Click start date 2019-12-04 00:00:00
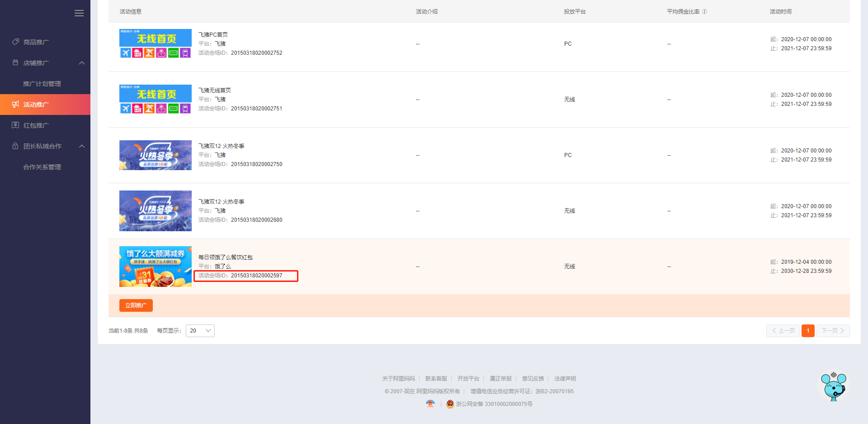The image size is (868, 424). [806, 262]
